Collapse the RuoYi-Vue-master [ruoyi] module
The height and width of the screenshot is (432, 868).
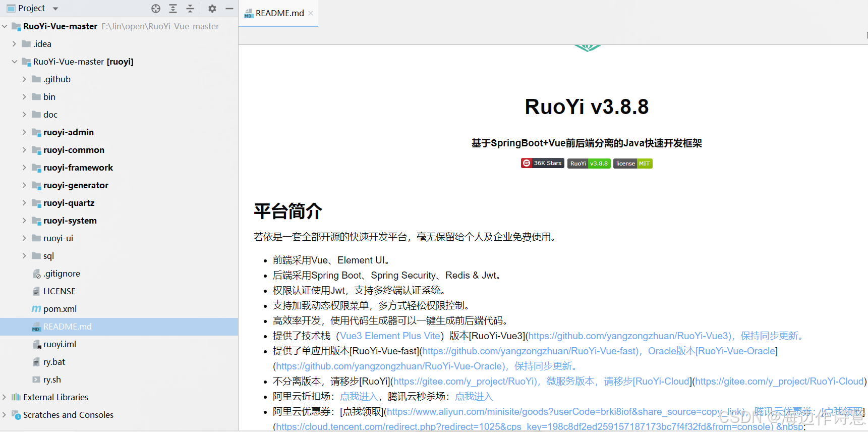[x=14, y=62]
